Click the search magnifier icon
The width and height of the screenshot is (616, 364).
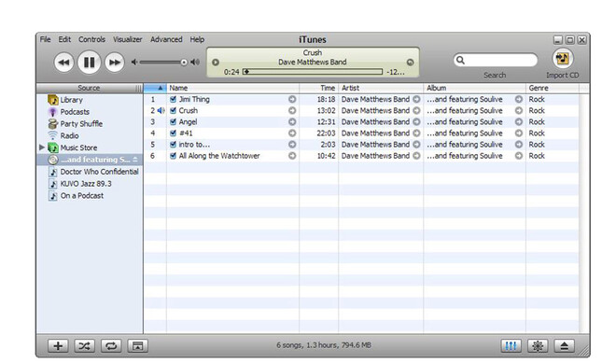pyautogui.click(x=460, y=60)
